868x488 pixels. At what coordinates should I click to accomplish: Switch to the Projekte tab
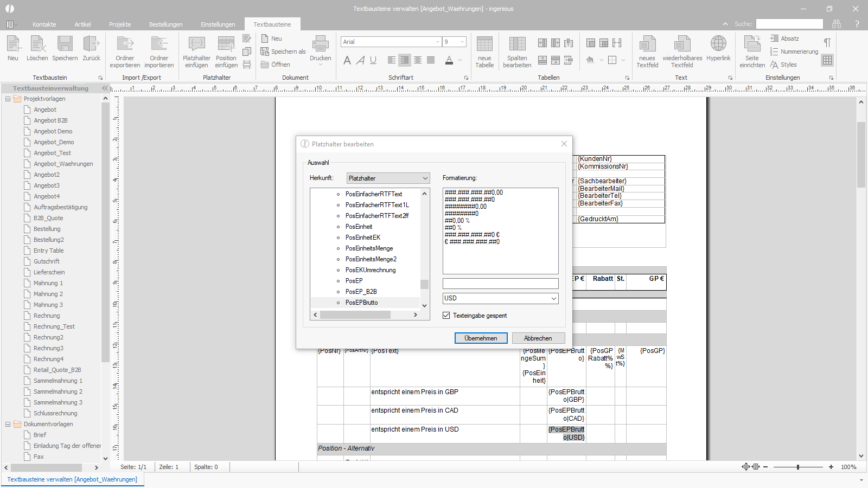120,24
